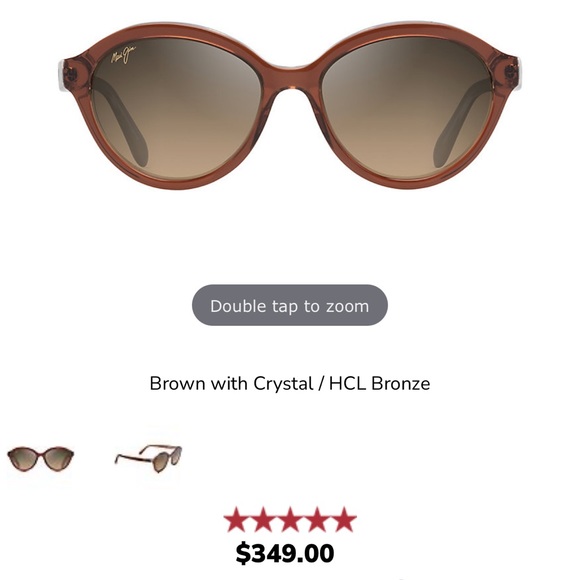Click the second red rating star

[x=264, y=519]
